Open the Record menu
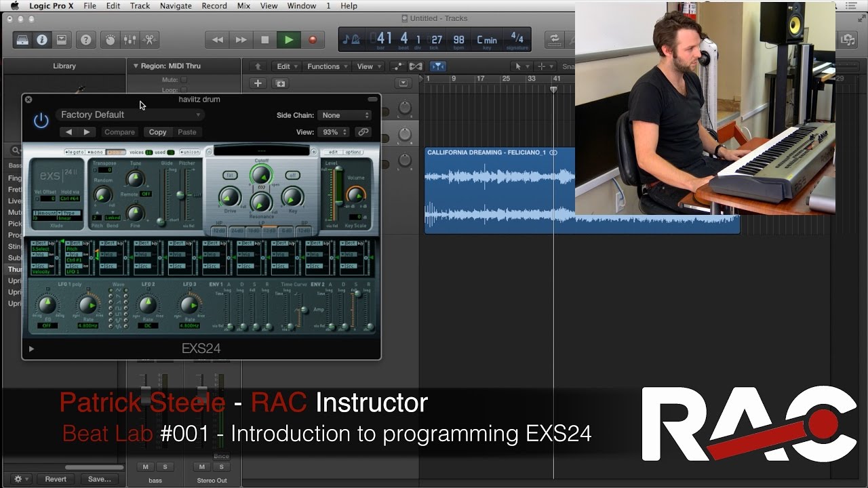868x488 pixels. [214, 5]
